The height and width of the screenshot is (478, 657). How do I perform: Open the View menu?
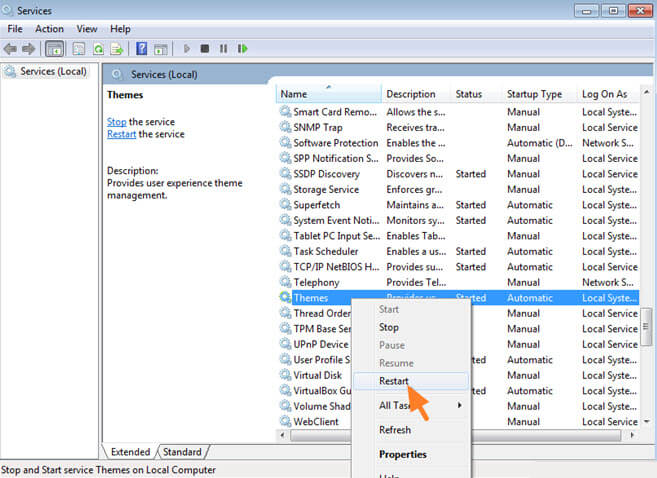(x=87, y=29)
